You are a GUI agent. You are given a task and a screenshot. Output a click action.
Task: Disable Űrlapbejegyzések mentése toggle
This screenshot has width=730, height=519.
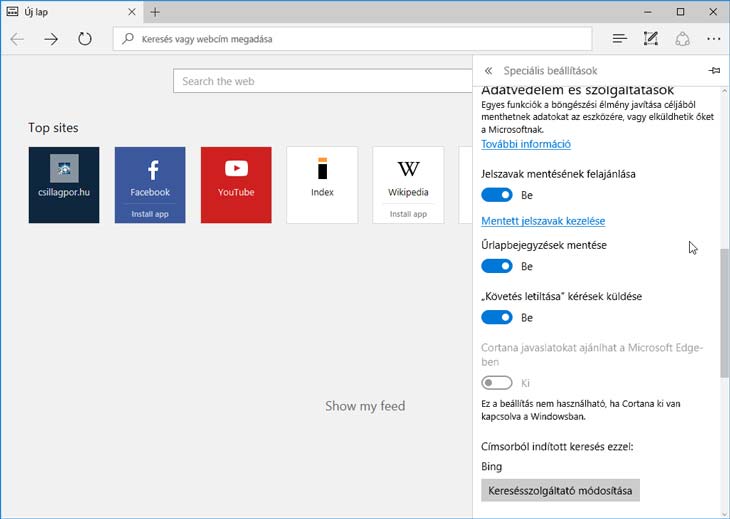click(x=497, y=266)
